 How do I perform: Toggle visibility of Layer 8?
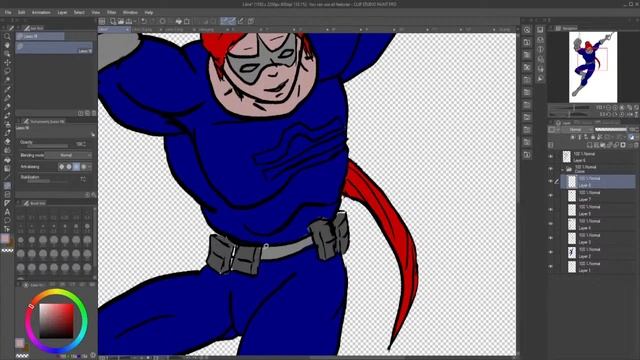pos(551,181)
